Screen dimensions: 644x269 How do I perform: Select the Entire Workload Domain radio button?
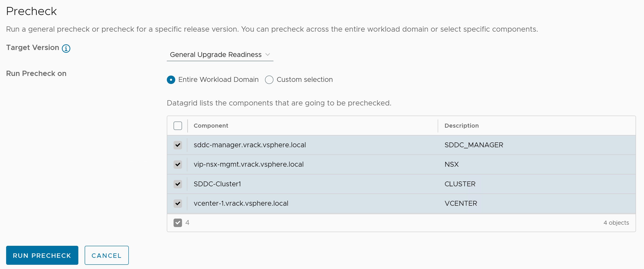point(171,80)
